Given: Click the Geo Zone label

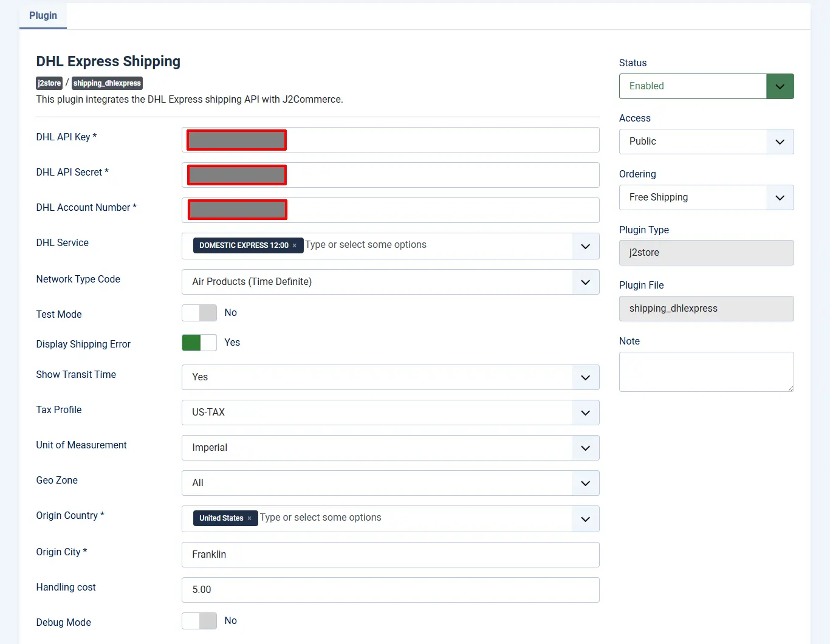Looking at the screenshot, I should (x=57, y=481).
